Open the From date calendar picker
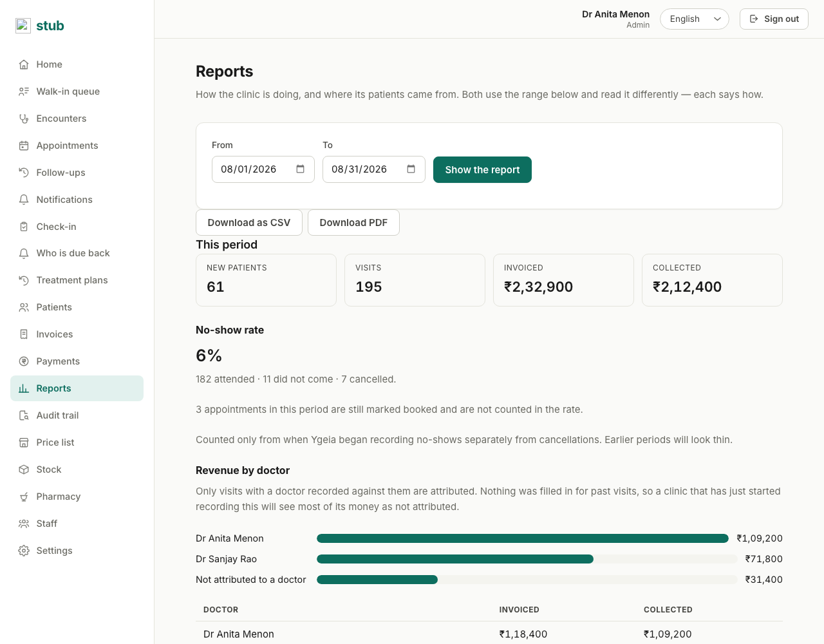 tap(300, 169)
